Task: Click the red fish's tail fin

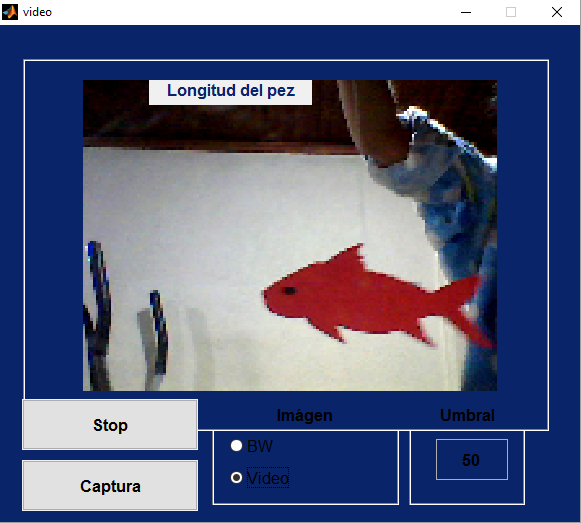Action: click(x=469, y=310)
